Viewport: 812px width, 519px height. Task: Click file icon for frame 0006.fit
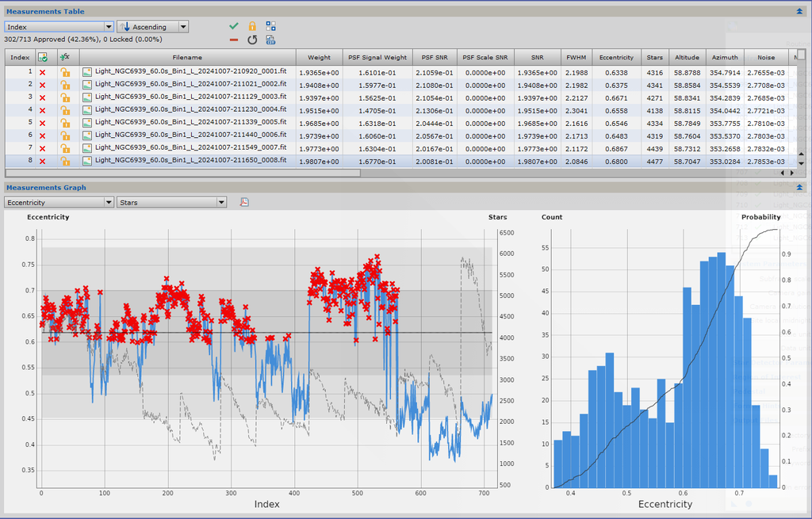87,135
